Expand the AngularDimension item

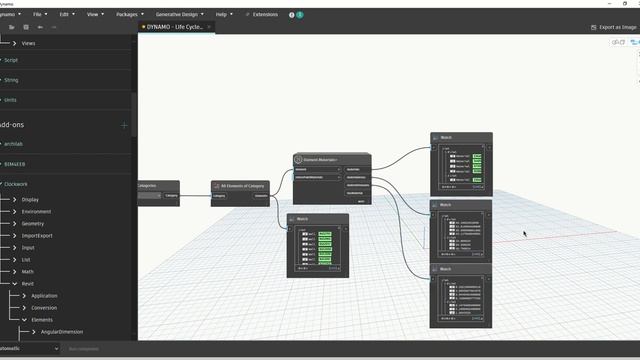point(34,332)
